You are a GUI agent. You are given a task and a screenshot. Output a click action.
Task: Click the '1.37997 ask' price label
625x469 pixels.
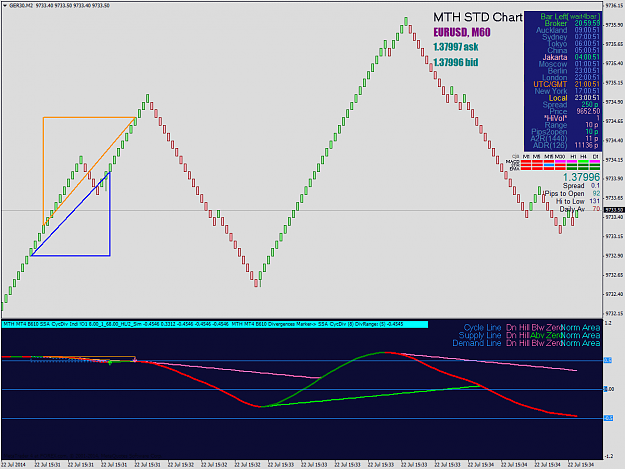tap(456, 47)
